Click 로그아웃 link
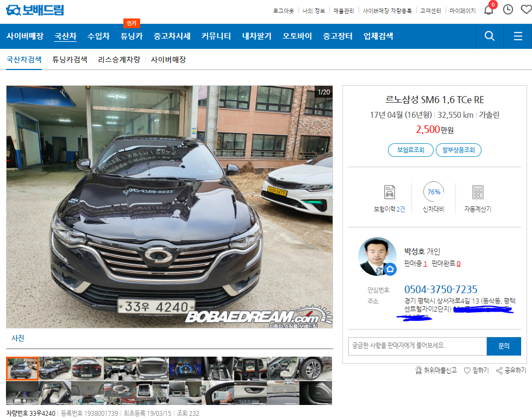Image resolution: width=532 pixels, height=418 pixels. click(x=283, y=11)
